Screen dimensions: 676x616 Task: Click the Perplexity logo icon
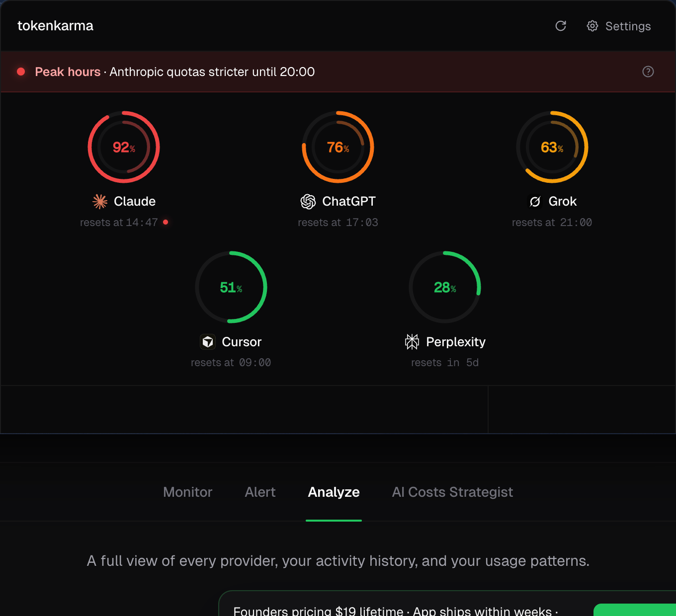[x=412, y=342]
